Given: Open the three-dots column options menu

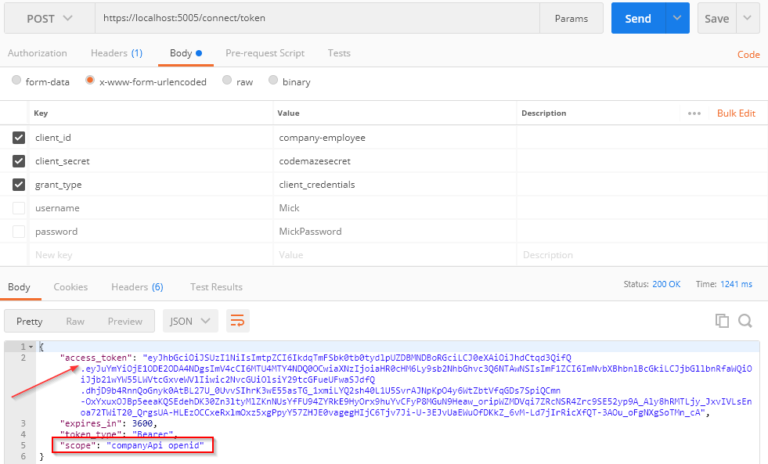Looking at the screenshot, I should 694,114.
